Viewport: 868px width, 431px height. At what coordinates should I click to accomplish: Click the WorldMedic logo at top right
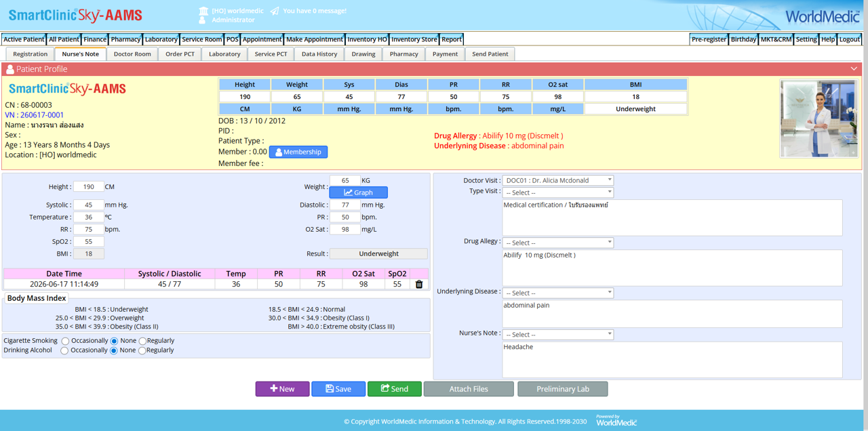point(823,16)
